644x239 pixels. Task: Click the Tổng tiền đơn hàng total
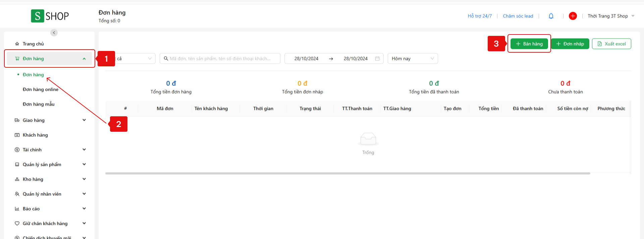pos(171,87)
